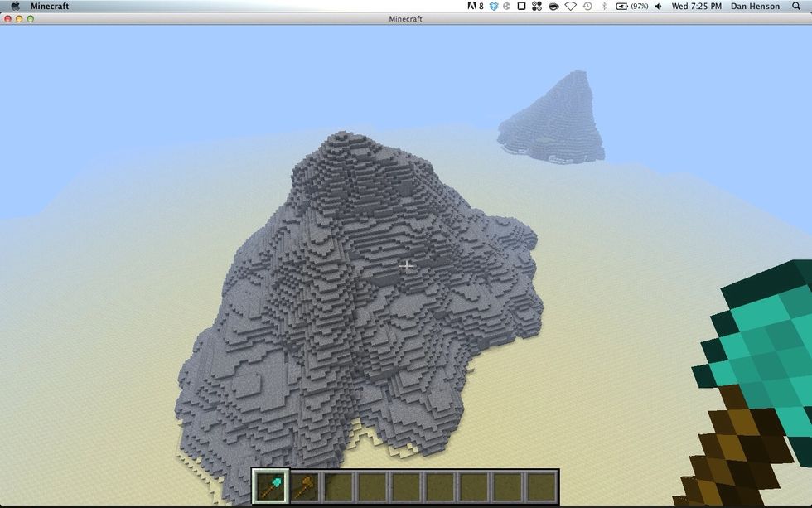Open the Dropbox menu bar icon
812x508 pixels.
pyautogui.click(x=494, y=6)
